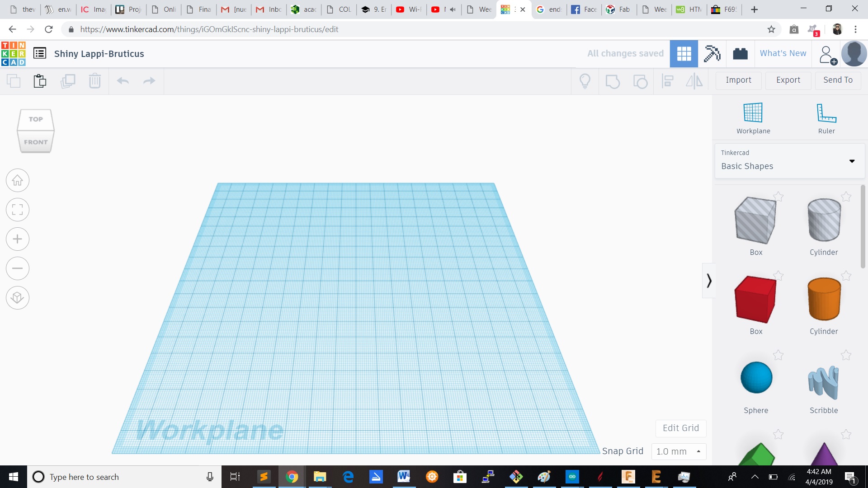Select the orange Cylinder shape

pos(824,299)
